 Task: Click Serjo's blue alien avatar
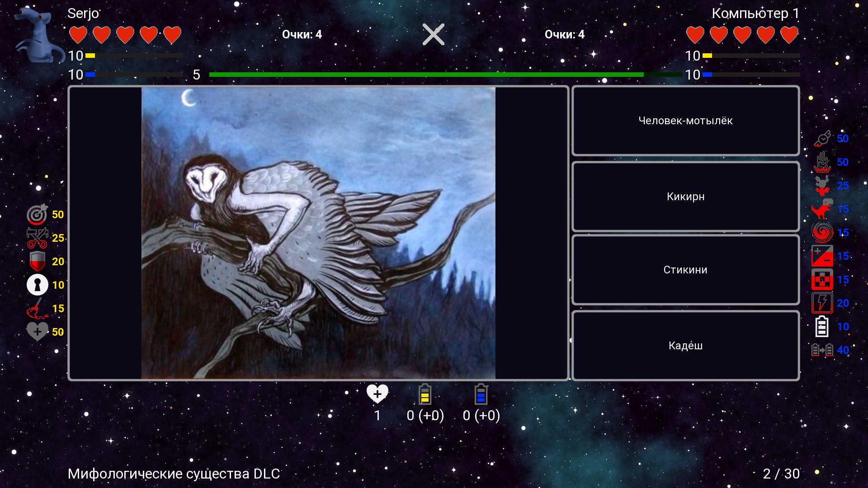tap(38, 35)
